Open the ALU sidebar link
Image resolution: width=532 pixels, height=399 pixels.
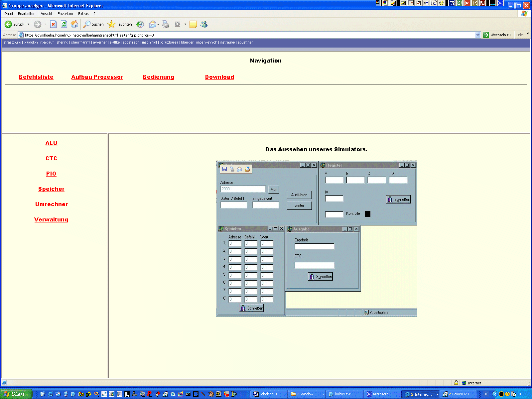pyautogui.click(x=51, y=143)
